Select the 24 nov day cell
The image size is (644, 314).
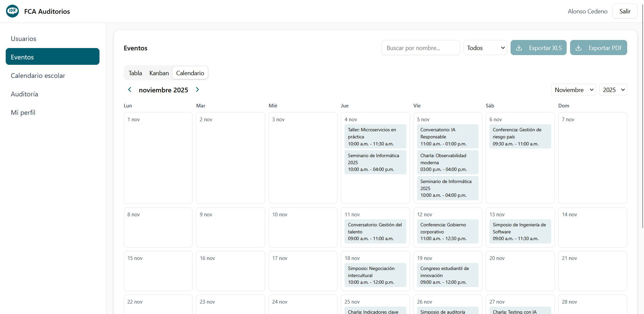pyautogui.click(x=303, y=305)
